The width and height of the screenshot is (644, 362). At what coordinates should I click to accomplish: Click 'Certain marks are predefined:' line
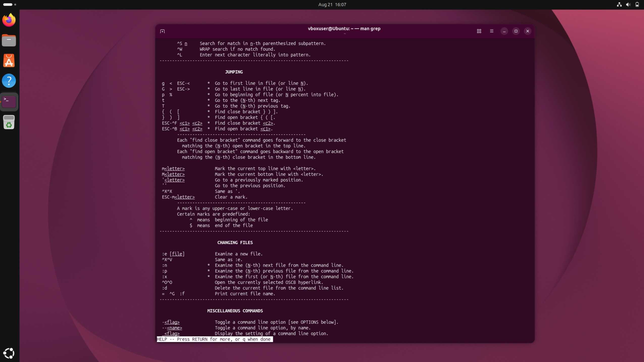(213, 214)
